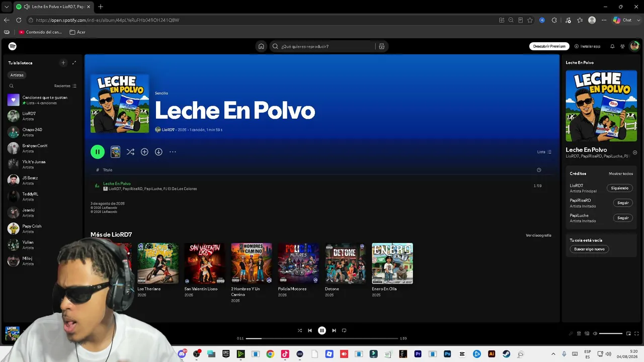Search within library using the magnifier icon
The height and width of the screenshot is (362, 644).
11,86
